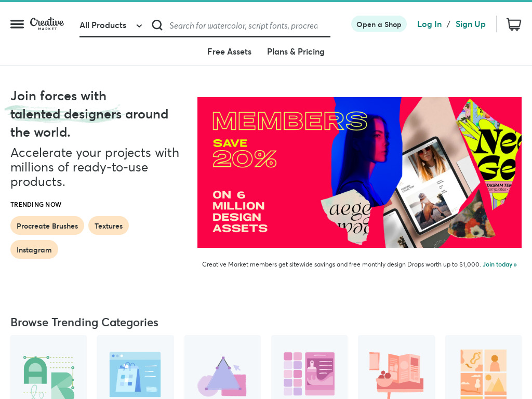Select the Procreate Brushes trending tag
Screen dimensions: 532x399
coord(47,225)
